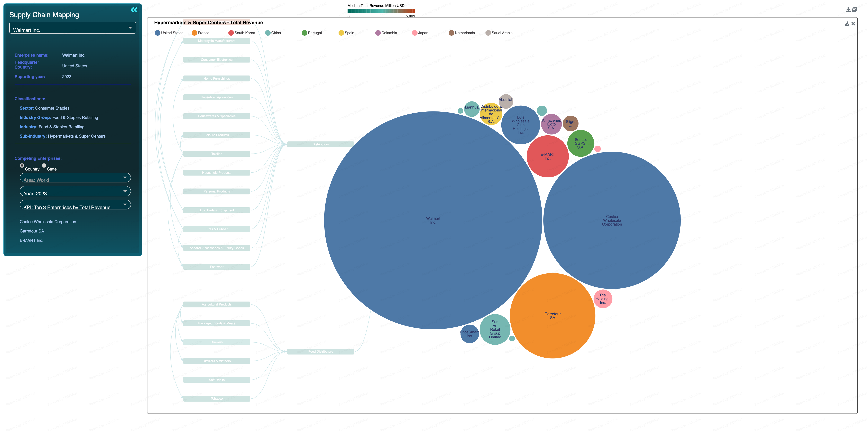The image size is (868, 431).
Task: Toggle France legend marker
Action: tap(194, 33)
